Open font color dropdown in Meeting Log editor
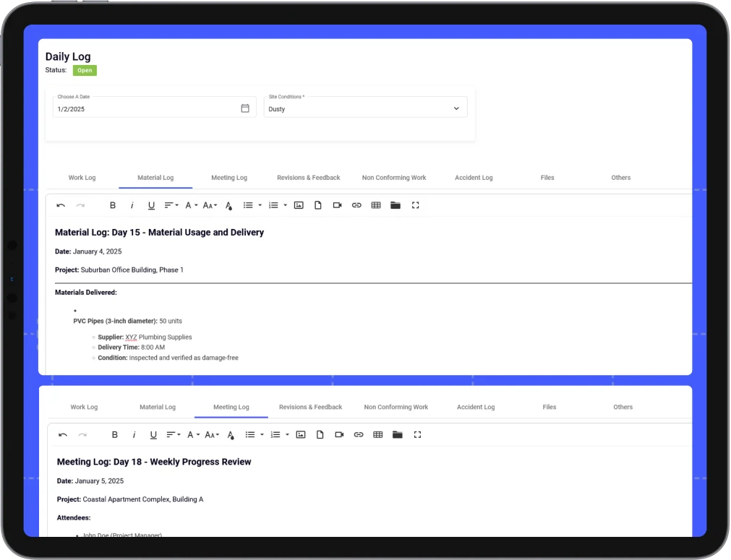Viewport: 731px width, 560px height. click(x=193, y=435)
